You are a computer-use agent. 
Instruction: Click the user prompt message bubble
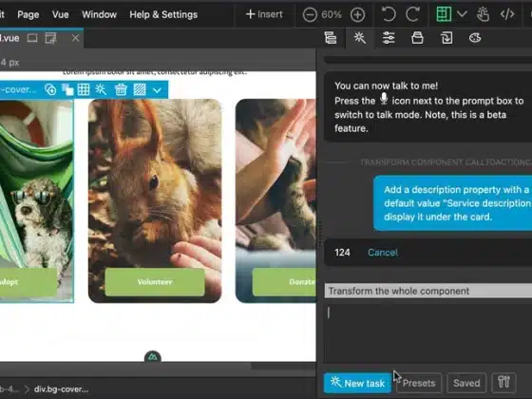pyautogui.click(x=452, y=203)
